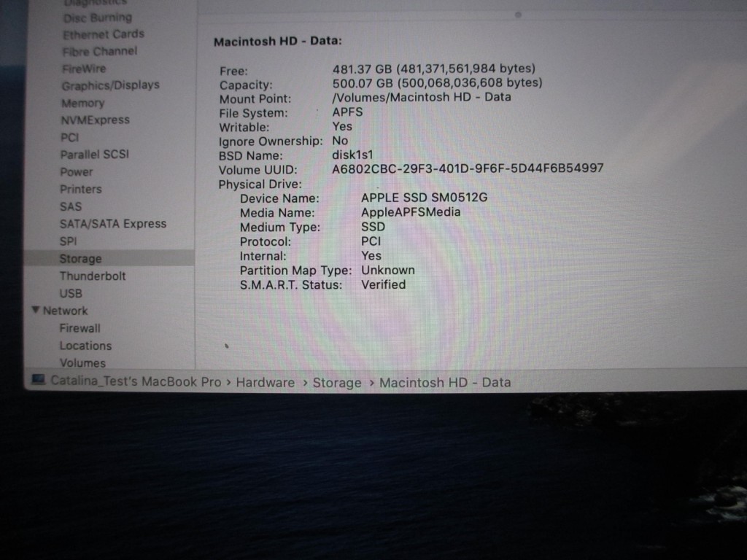The image size is (747, 560).
Task: Click Storage in the path bar
Action: 337,383
